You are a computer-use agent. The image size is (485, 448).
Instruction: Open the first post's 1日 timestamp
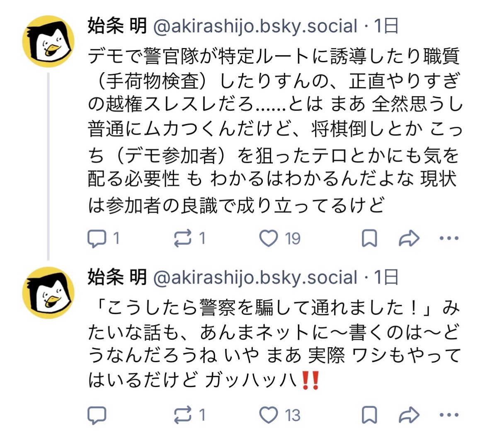[386, 26]
